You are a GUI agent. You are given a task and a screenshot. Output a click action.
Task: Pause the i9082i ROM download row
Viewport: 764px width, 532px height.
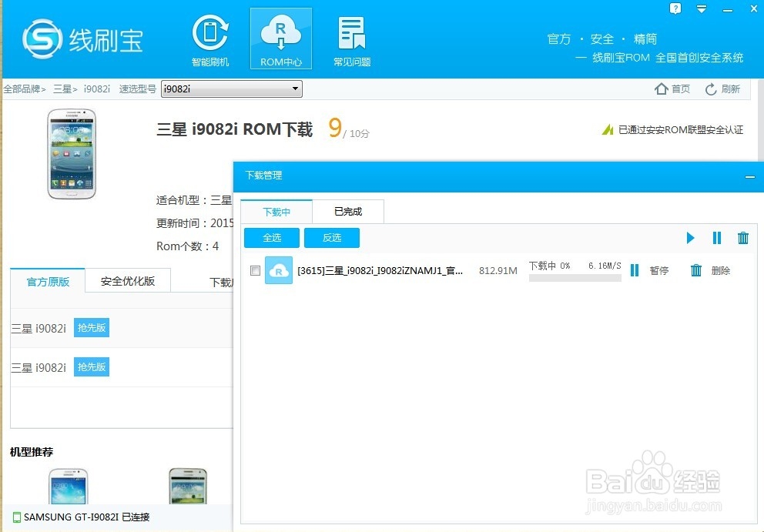[x=635, y=270]
